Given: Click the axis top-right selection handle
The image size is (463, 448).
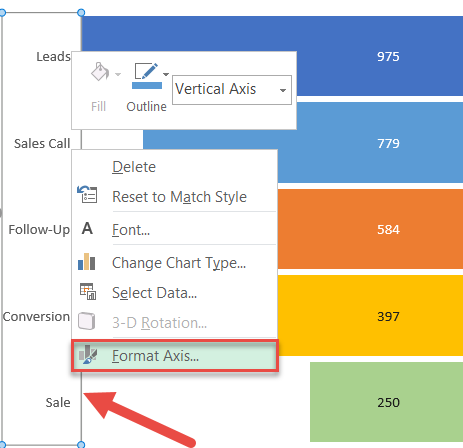Looking at the screenshot, I should tap(81, 13).
